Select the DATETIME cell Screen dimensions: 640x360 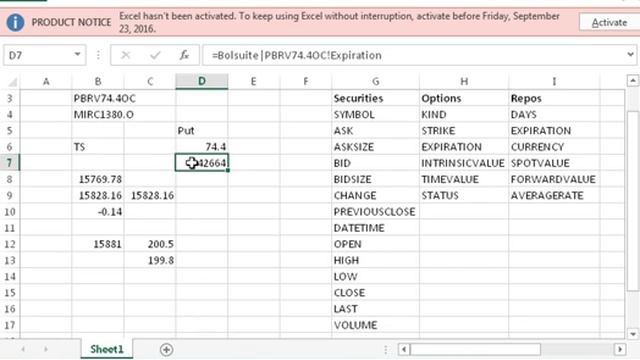tap(376, 228)
